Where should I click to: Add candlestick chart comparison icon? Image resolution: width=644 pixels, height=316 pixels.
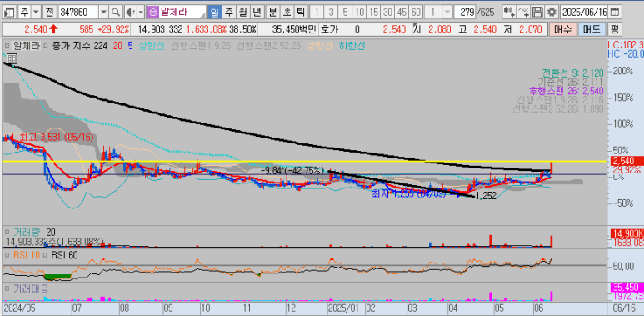coord(509,12)
